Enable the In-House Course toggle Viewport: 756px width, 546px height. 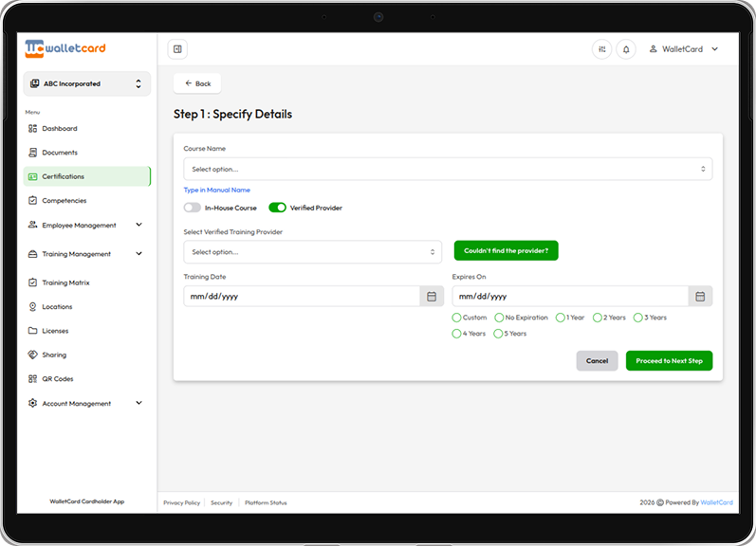tap(192, 208)
